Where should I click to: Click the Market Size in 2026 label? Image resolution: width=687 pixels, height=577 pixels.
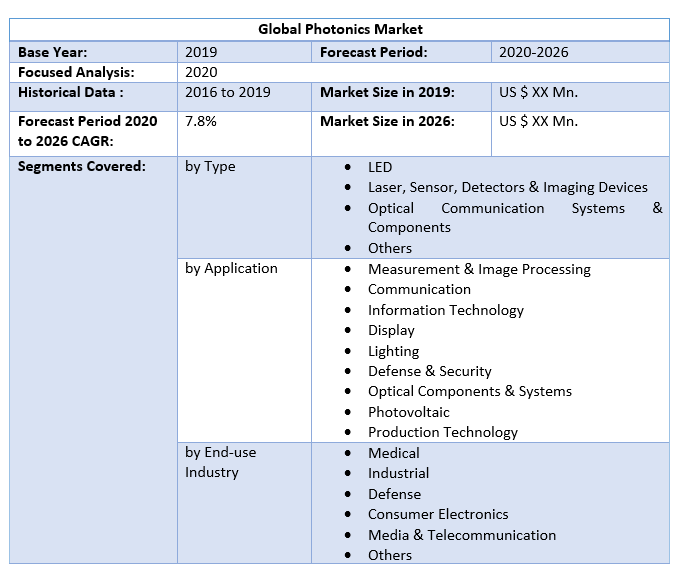pyautogui.click(x=387, y=121)
